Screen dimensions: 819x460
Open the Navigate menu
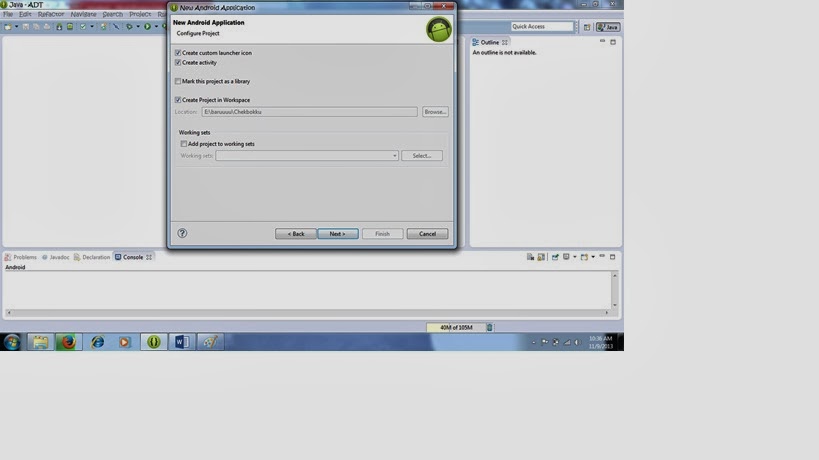point(83,14)
